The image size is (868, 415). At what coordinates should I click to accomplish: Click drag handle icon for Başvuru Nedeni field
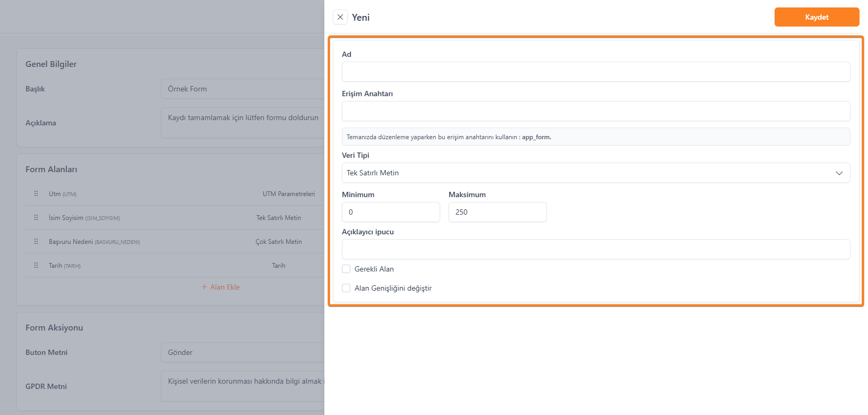[x=36, y=242]
